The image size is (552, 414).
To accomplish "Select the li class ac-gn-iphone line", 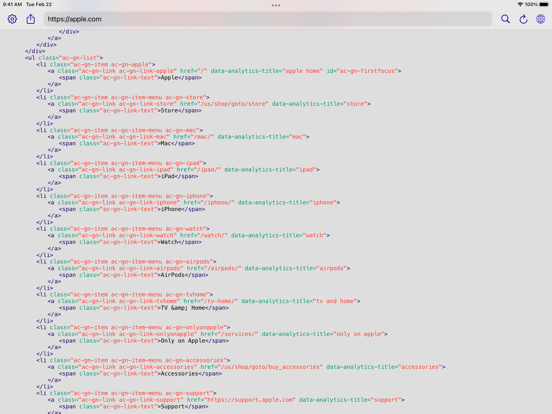I will 125,196.
